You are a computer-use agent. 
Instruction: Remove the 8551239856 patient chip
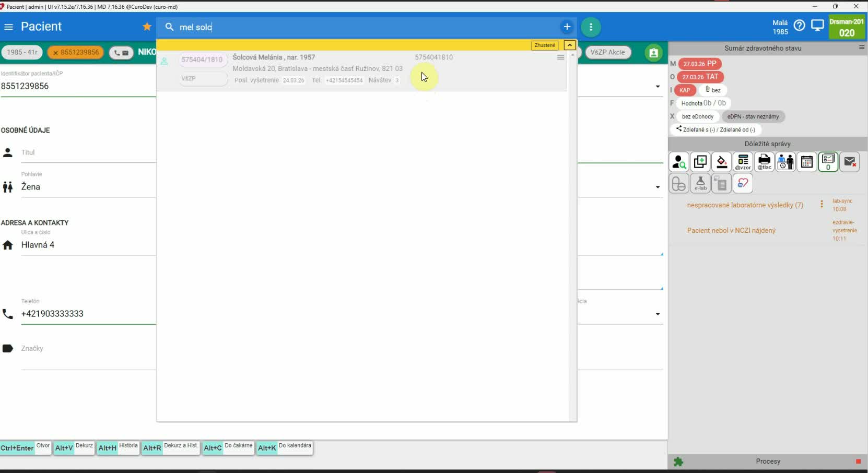click(55, 53)
